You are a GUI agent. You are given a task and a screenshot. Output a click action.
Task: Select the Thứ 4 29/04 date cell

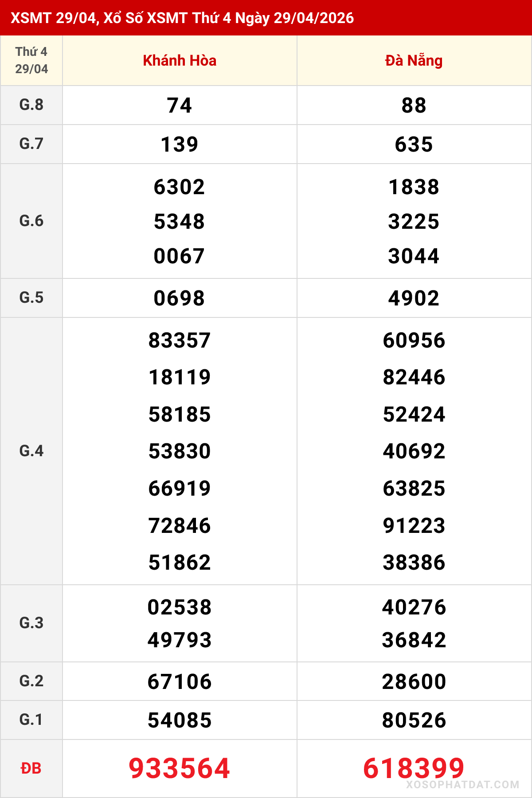(x=31, y=60)
